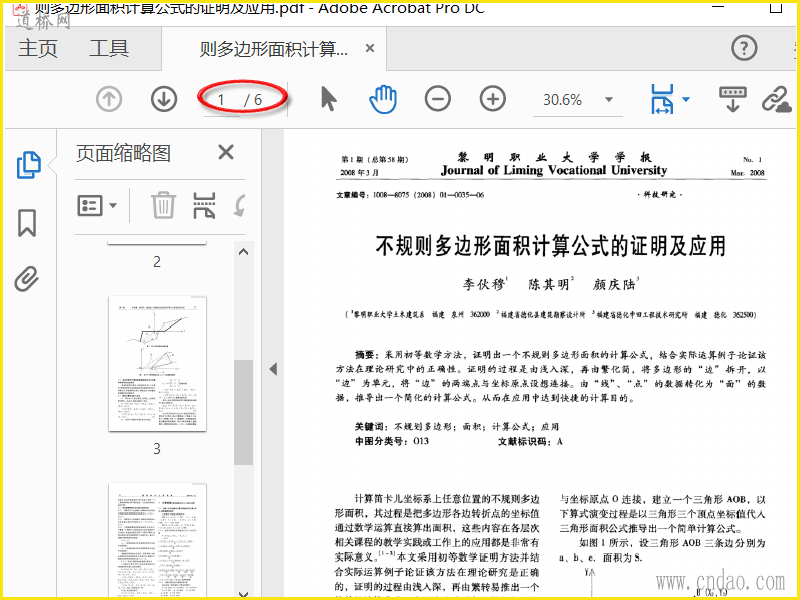Click author name 陈其明

pos(550,284)
